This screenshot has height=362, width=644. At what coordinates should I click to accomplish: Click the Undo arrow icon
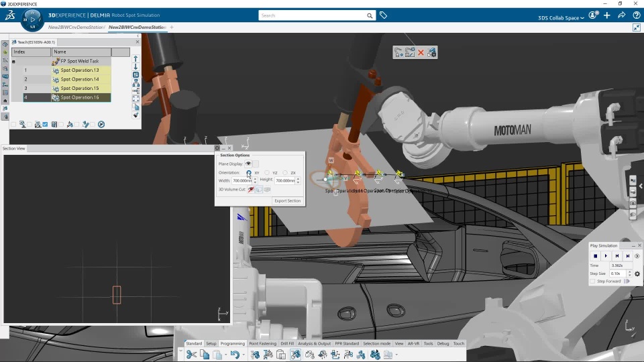click(x=235, y=354)
